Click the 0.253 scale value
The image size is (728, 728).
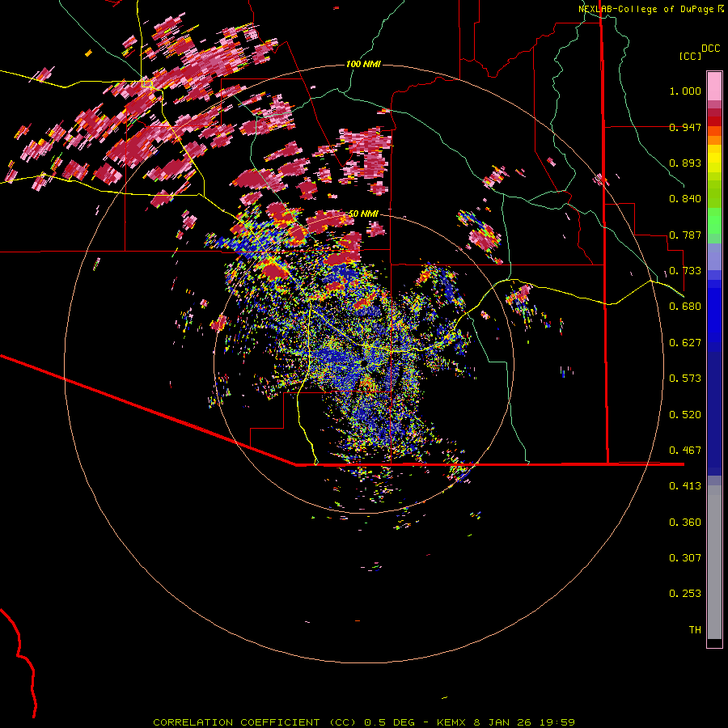[x=685, y=594]
